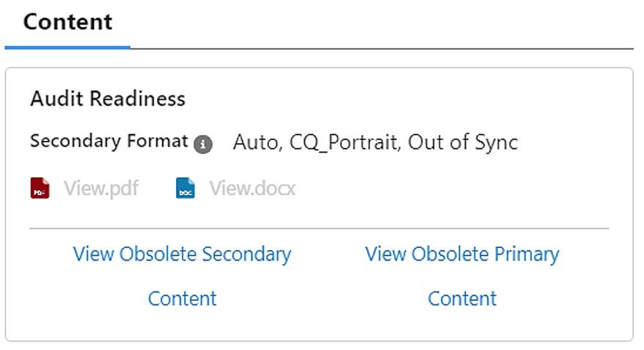Switch to the Content tab
The height and width of the screenshot is (350, 644).
pyautogui.click(x=67, y=22)
